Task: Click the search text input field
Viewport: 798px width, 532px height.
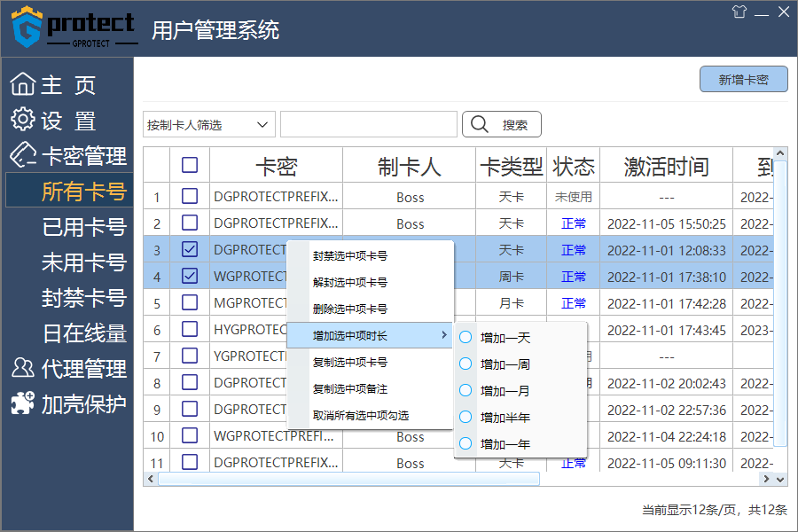Action: coord(369,124)
